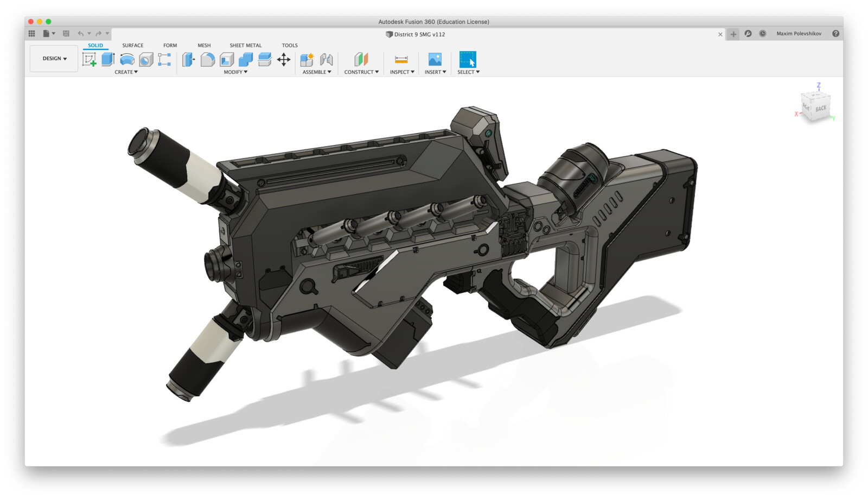This screenshot has height=499, width=868.
Task: Select the Measure tool
Action: coord(401,59)
